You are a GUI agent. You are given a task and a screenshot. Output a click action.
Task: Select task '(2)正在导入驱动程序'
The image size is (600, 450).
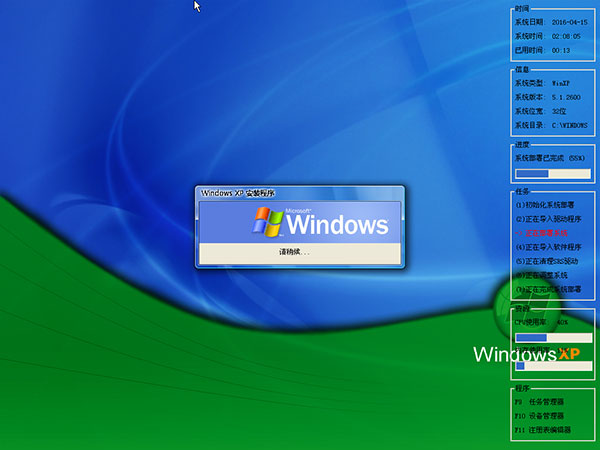[549, 218]
